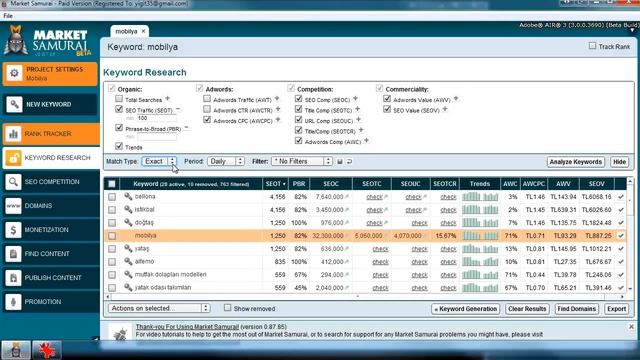The width and height of the screenshot is (640, 360).
Task: Expand options for Adwords Value (AWV)
Action: click(x=456, y=99)
